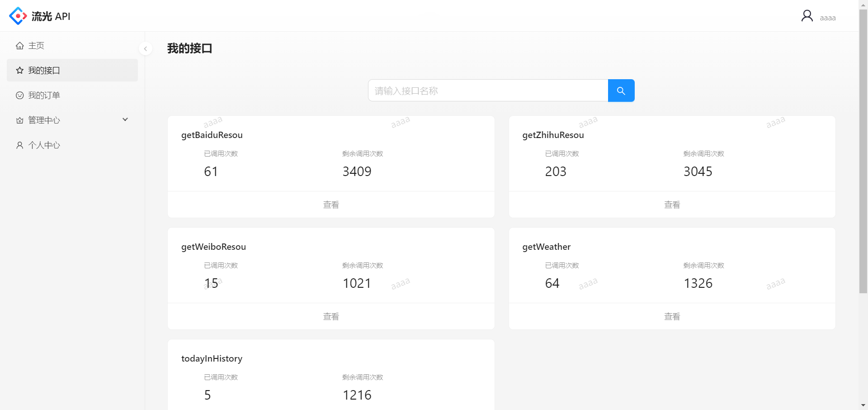The image size is (868, 410).
Task: Click the 1216 remaining calls value
Action: [x=357, y=395]
